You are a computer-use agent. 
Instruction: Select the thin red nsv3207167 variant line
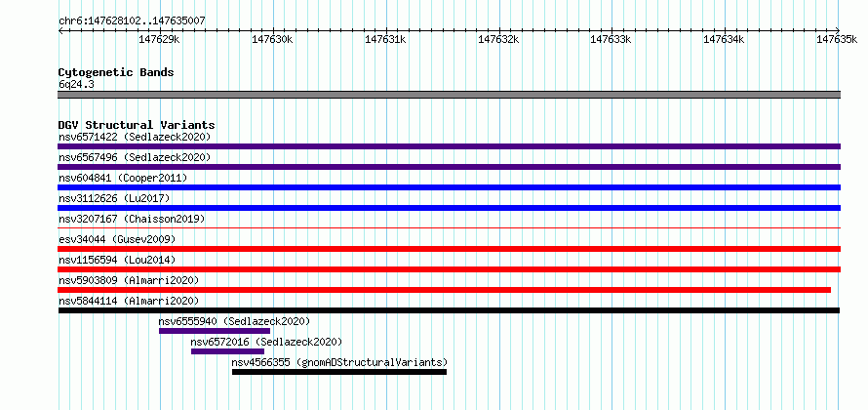pyautogui.click(x=449, y=227)
